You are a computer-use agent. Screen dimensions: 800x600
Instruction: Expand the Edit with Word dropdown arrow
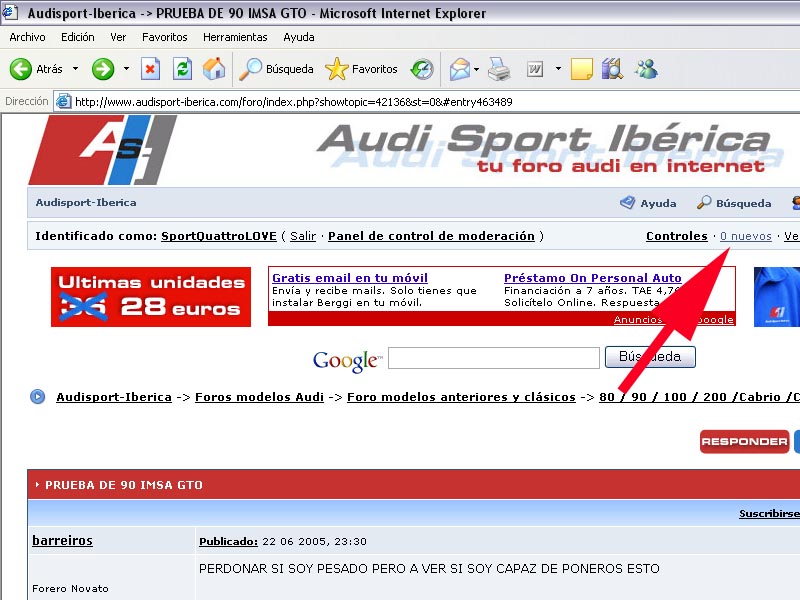[558, 69]
